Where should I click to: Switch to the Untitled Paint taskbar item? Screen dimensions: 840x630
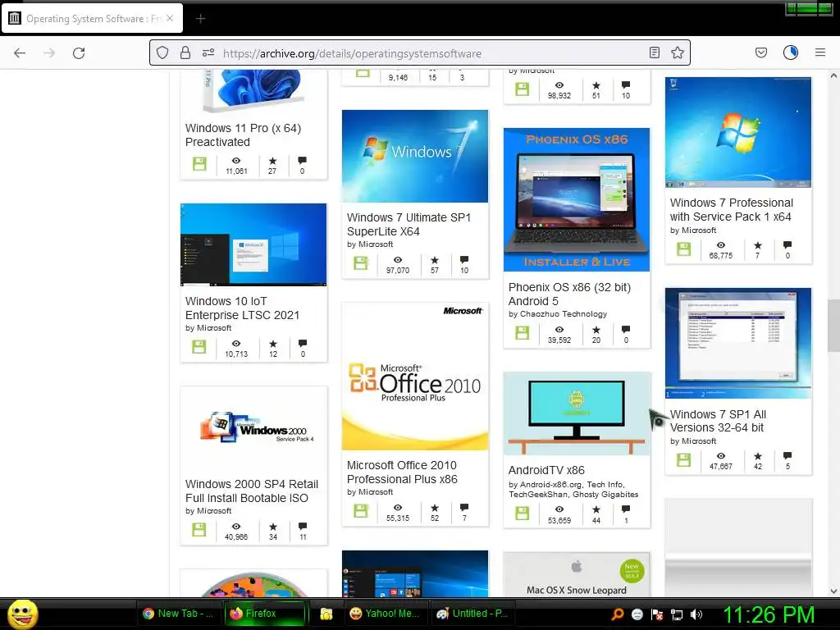click(x=472, y=614)
